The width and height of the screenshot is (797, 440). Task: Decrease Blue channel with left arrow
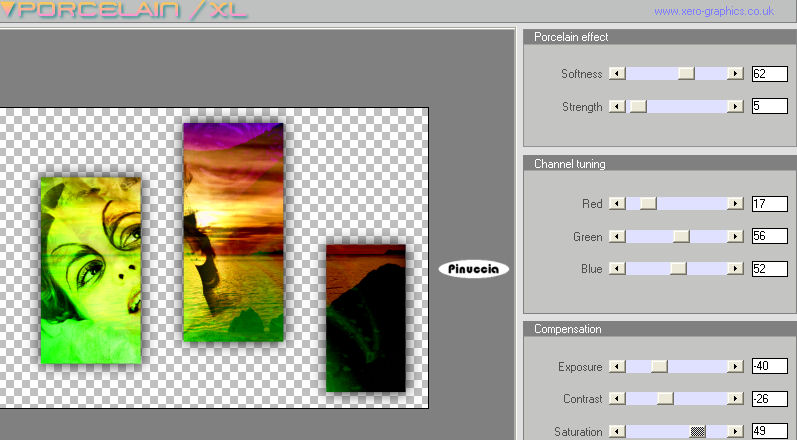coord(617,268)
